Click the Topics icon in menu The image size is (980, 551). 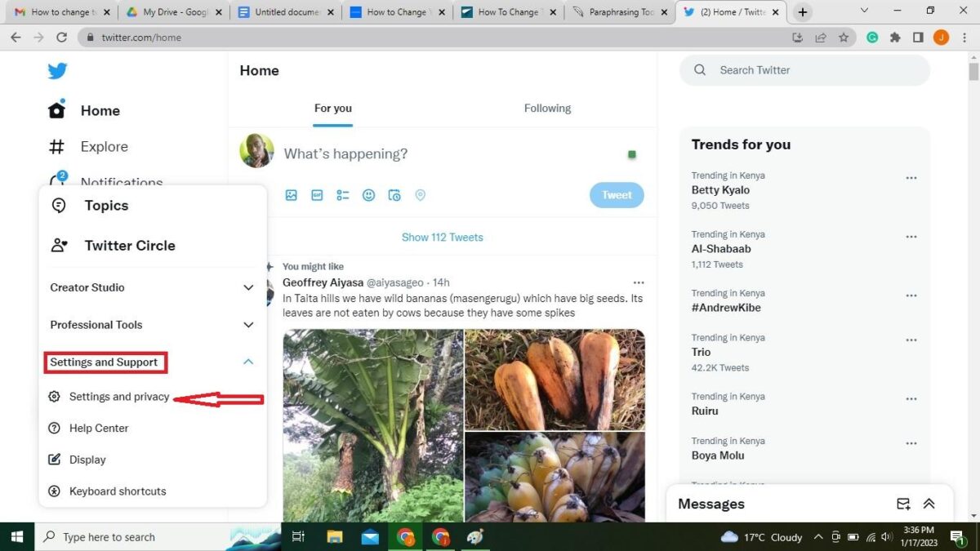coord(59,206)
